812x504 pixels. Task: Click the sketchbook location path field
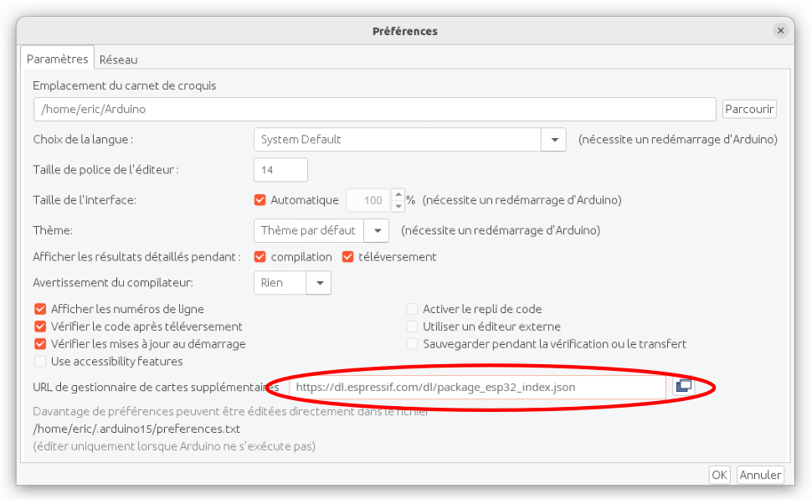click(375, 109)
